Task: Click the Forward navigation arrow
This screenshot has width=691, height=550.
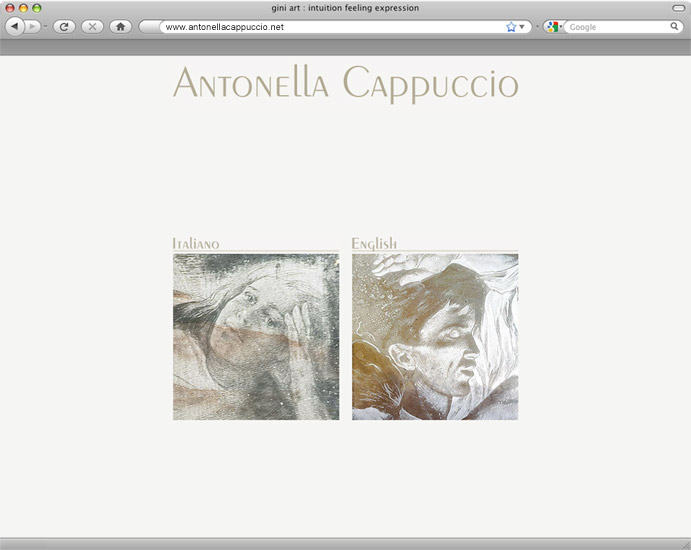Action: point(33,27)
